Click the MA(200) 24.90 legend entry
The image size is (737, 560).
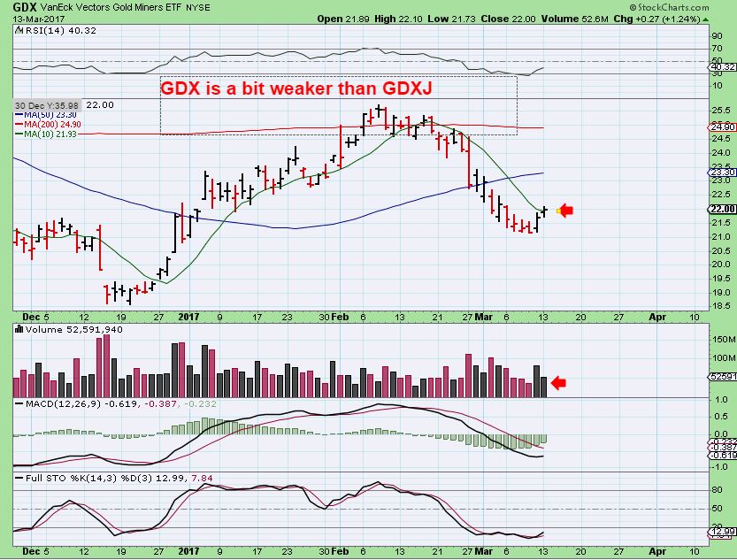coord(49,125)
